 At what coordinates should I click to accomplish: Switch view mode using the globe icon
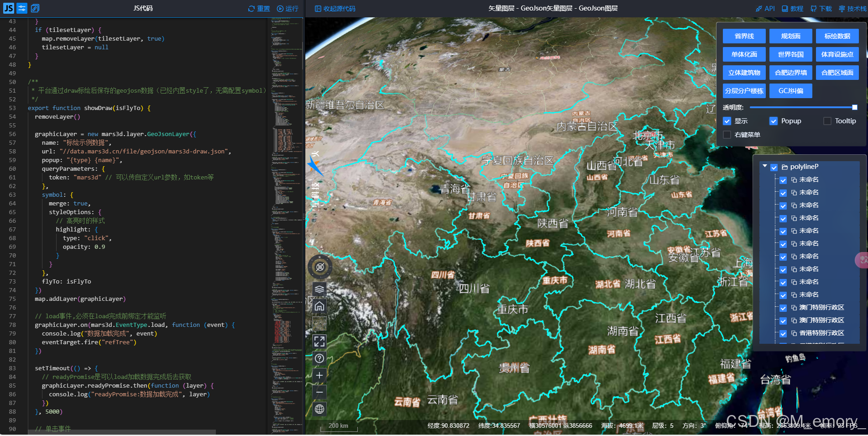click(319, 409)
